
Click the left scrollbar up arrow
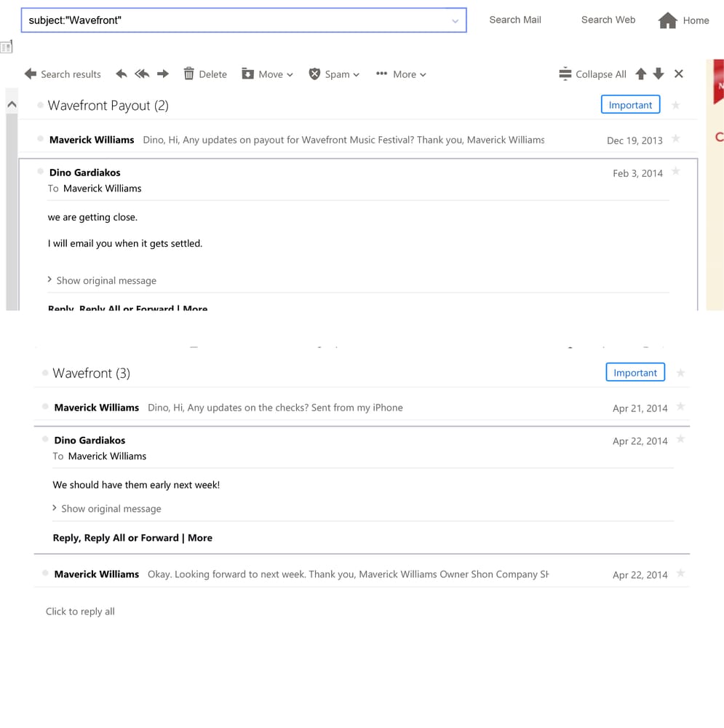[12, 105]
